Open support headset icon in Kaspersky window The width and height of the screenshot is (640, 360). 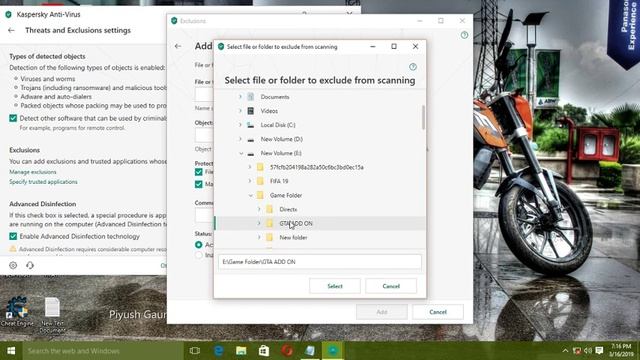coord(30,265)
